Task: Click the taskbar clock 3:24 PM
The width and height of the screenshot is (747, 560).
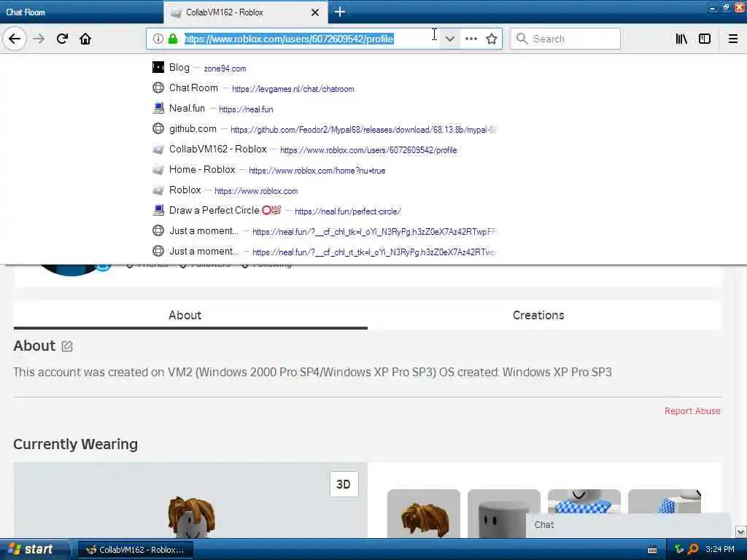Action: pyautogui.click(x=719, y=549)
